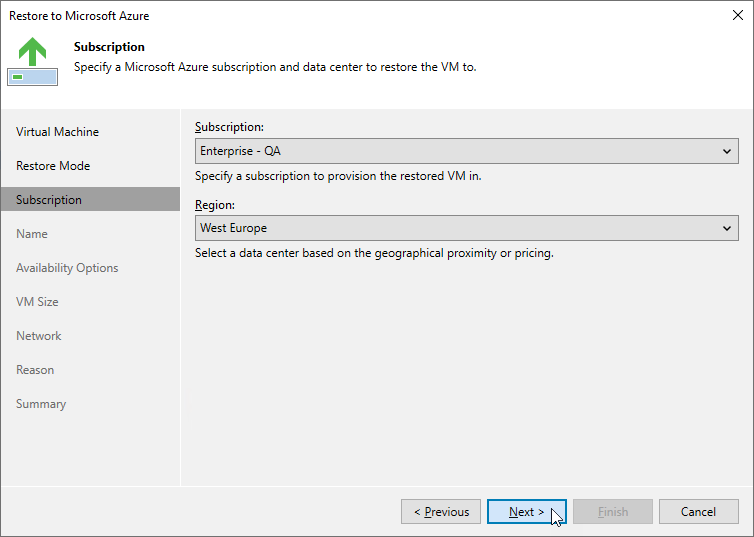Select the VM Size step
Image resolution: width=754 pixels, height=537 pixels.
pyautogui.click(x=37, y=302)
